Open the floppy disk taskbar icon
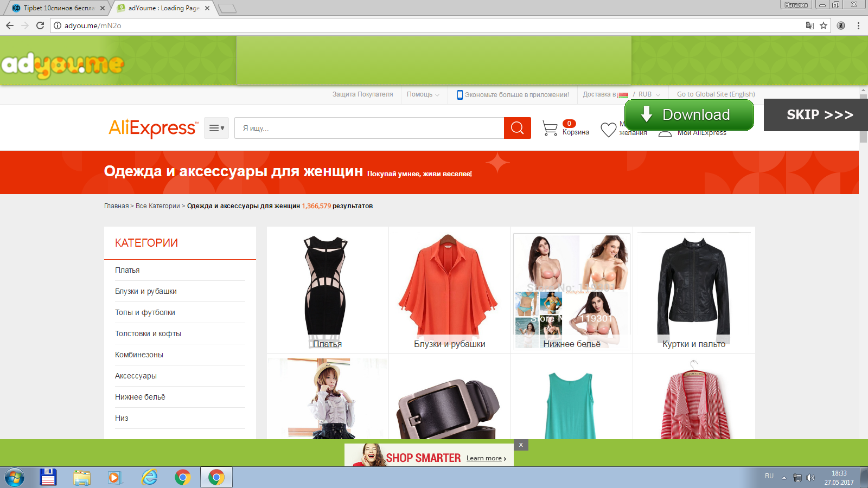The width and height of the screenshot is (868, 488). pyautogui.click(x=48, y=477)
